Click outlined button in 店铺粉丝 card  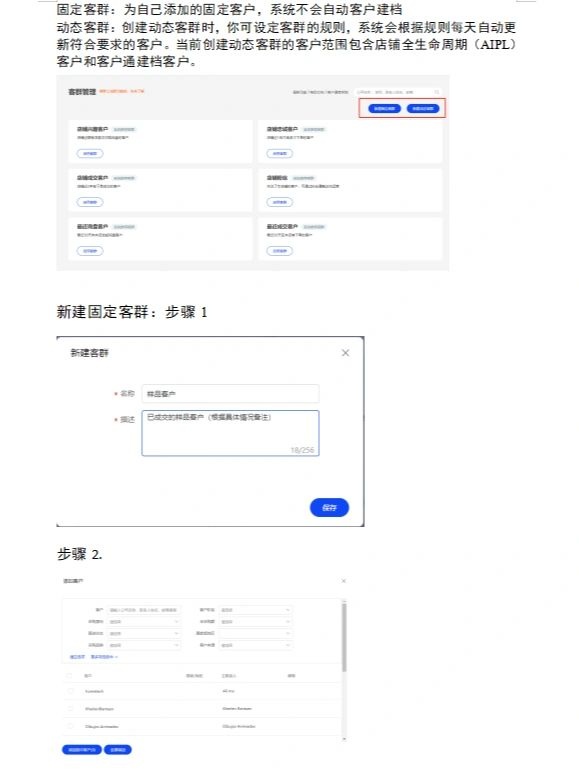(280, 202)
